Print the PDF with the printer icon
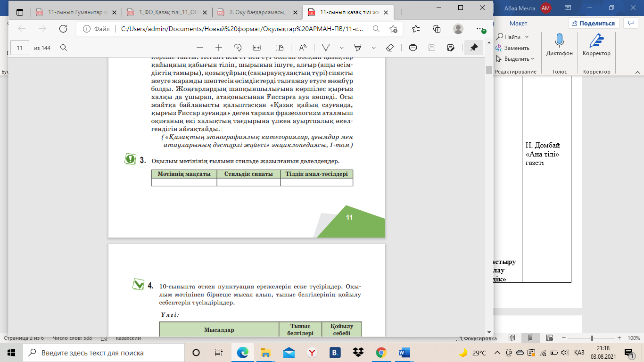This screenshot has width=644, height=362. (413, 48)
